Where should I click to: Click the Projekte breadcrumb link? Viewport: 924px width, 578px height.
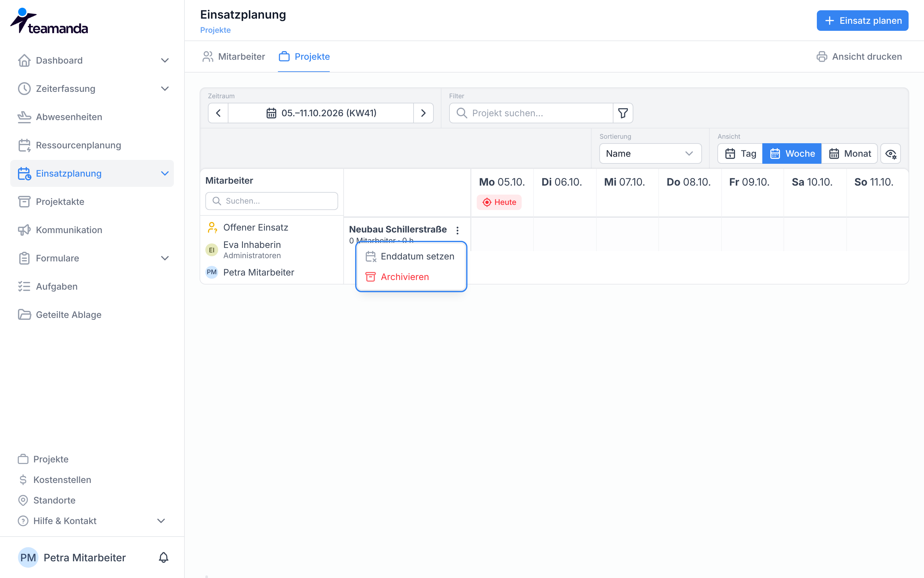[x=215, y=30]
